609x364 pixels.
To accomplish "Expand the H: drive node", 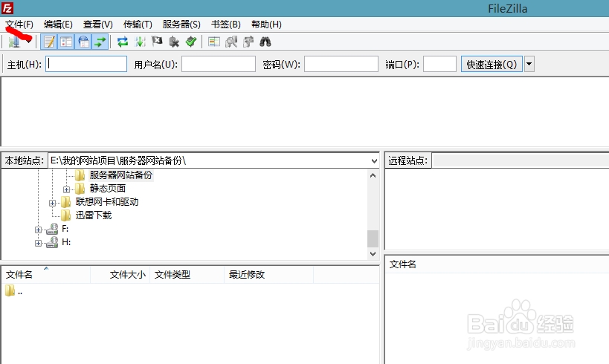I will click(38, 244).
